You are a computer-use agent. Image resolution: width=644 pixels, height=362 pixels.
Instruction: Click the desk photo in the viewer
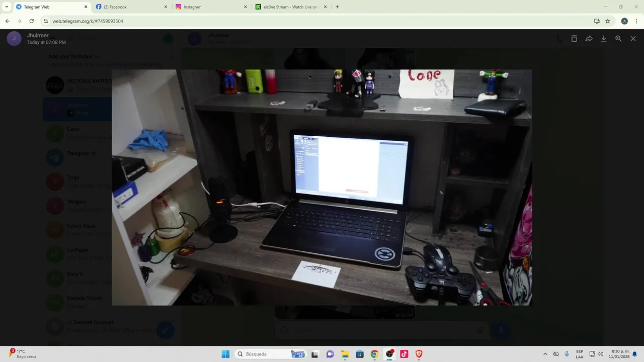[x=321, y=188]
